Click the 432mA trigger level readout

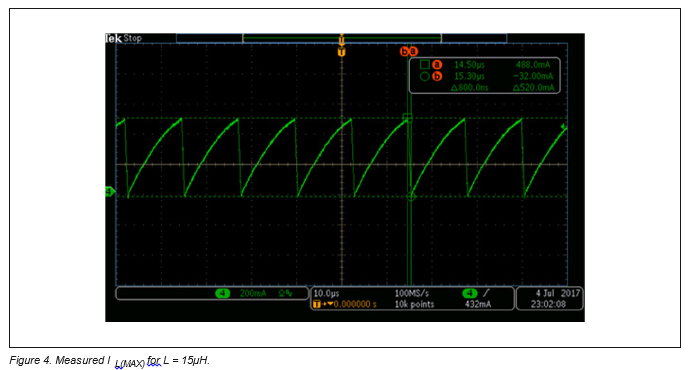(x=478, y=304)
